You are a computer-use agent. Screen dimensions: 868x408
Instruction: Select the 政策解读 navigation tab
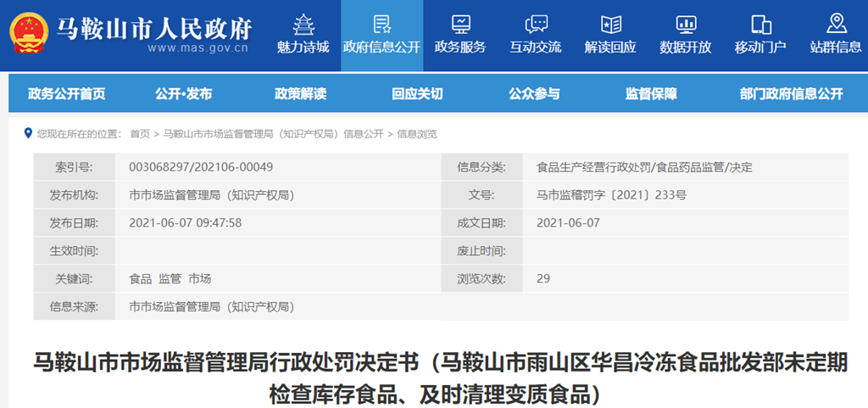300,93
